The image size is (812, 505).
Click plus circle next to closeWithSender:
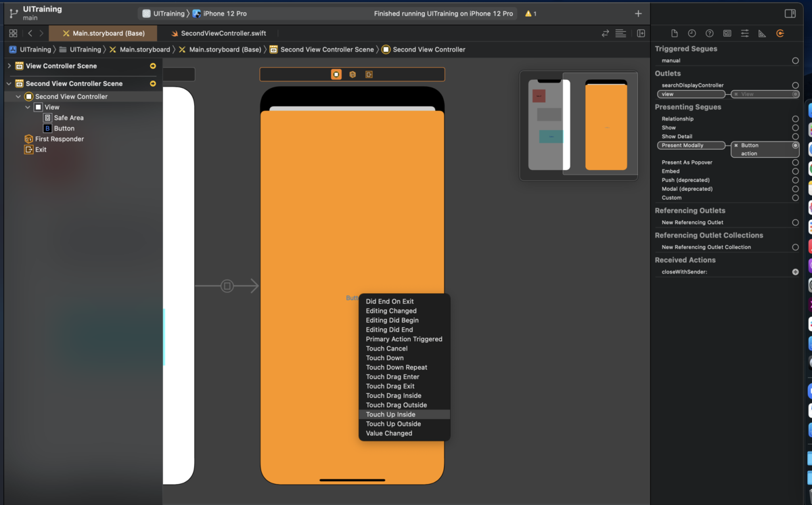click(795, 272)
